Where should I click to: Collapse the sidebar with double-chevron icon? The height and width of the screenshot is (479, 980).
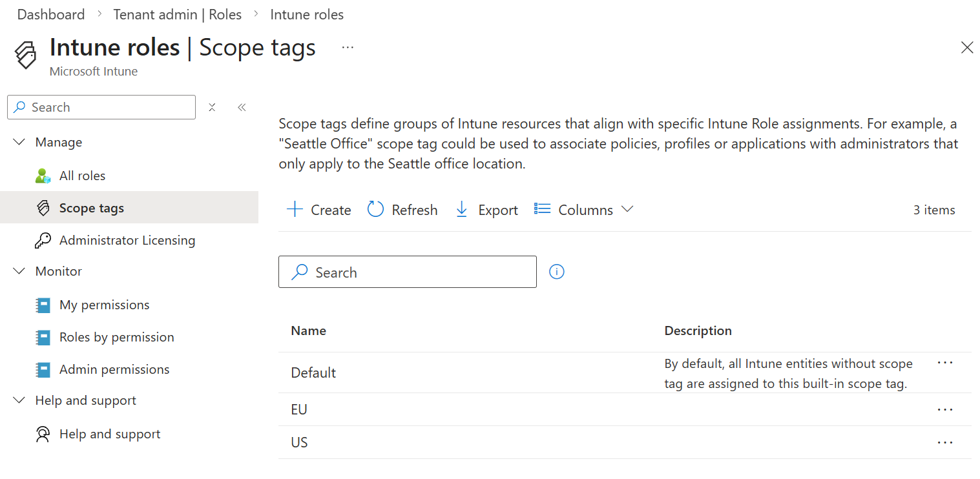point(242,107)
